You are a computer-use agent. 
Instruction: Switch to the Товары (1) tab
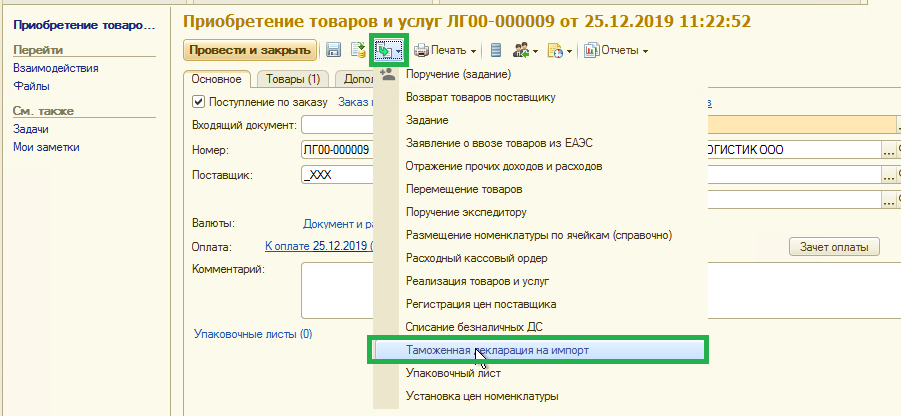[x=293, y=79]
